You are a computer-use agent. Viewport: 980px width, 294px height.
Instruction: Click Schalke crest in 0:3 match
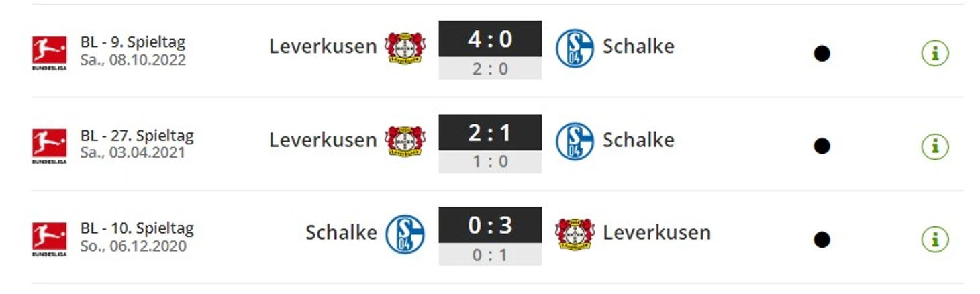(x=405, y=234)
